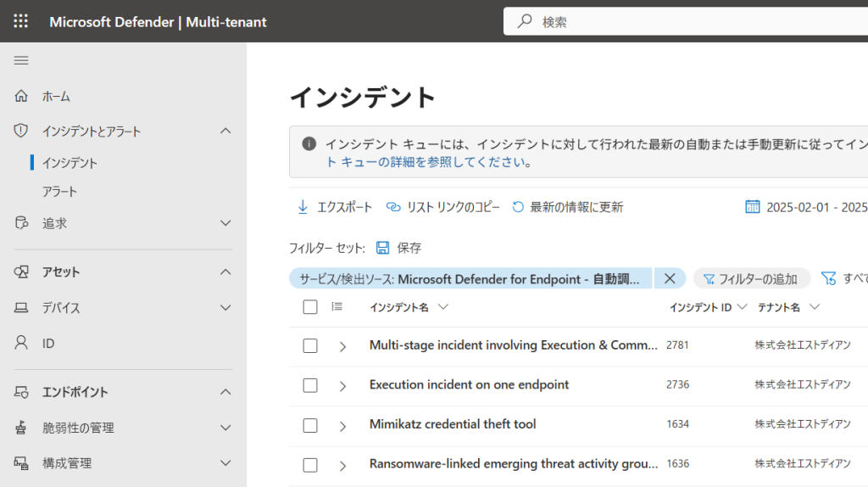This screenshot has width=868, height=487.
Task: Open デバイス in the sidebar
Action: point(61,308)
